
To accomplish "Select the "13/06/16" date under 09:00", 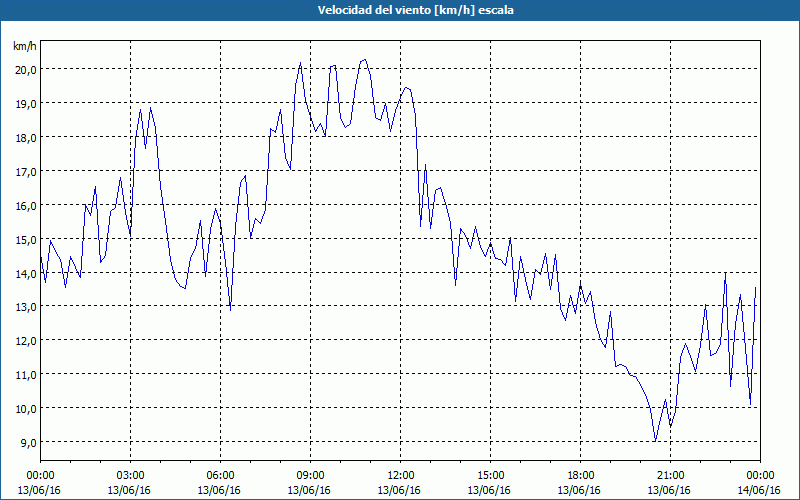I will [309, 490].
